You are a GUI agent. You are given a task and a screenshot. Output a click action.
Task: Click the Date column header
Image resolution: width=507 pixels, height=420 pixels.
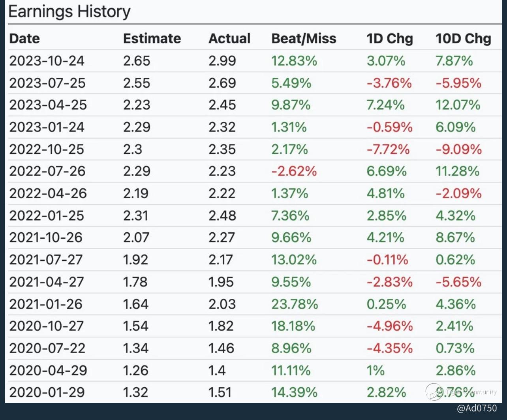click(x=24, y=38)
